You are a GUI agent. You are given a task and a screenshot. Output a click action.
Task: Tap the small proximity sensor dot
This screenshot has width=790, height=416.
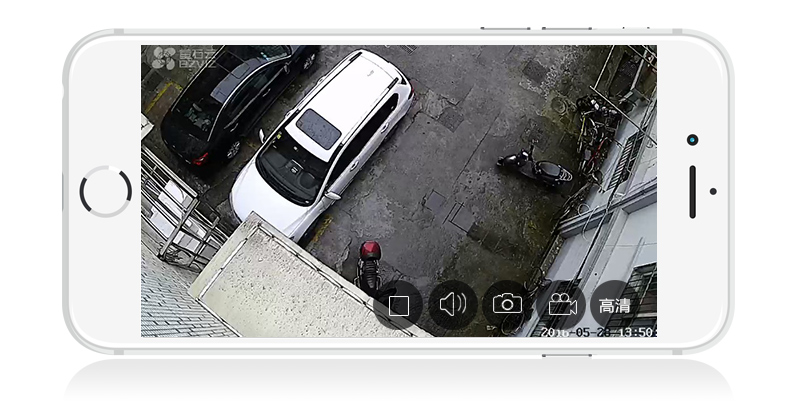[713, 191]
